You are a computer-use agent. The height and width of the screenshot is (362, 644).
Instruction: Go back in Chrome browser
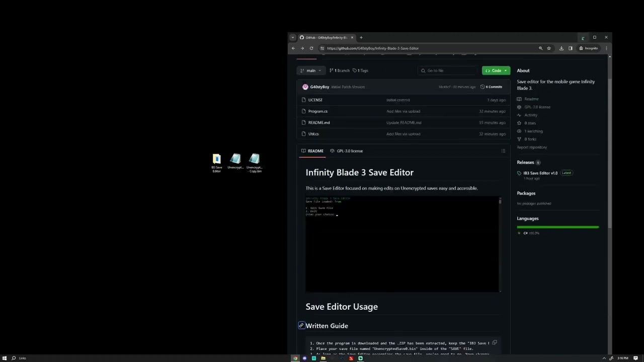pos(293,48)
